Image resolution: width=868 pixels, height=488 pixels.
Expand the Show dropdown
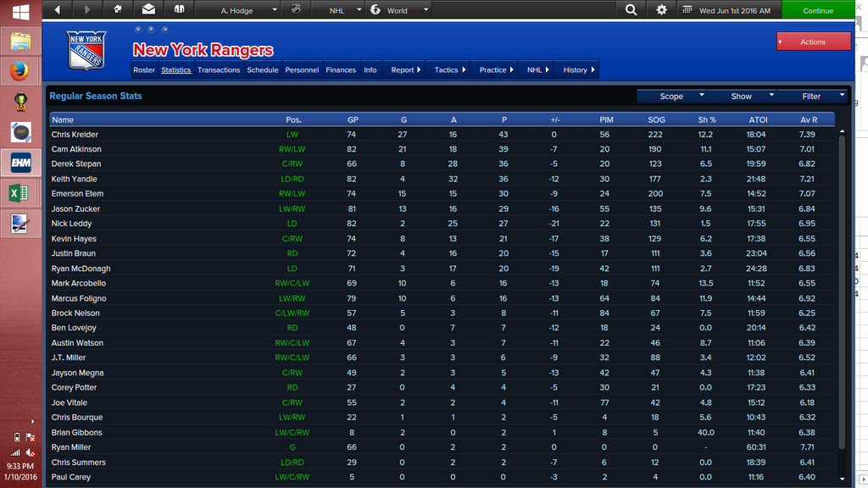click(742, 97)
